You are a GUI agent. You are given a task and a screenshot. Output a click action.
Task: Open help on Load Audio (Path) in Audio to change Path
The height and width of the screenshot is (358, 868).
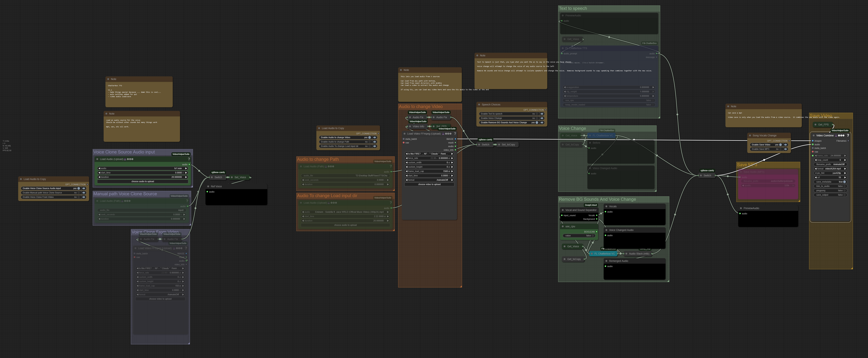click(391, 166)
